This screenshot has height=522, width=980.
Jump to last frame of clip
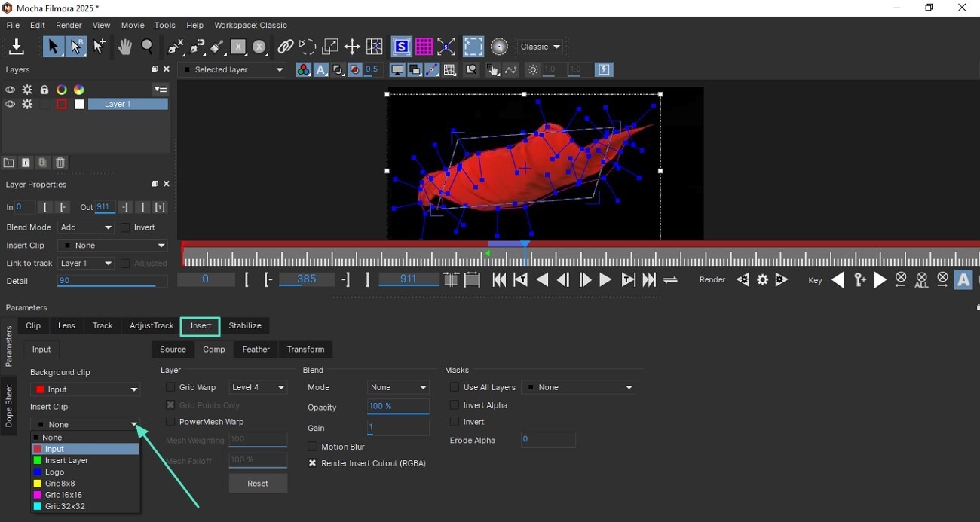649,280
